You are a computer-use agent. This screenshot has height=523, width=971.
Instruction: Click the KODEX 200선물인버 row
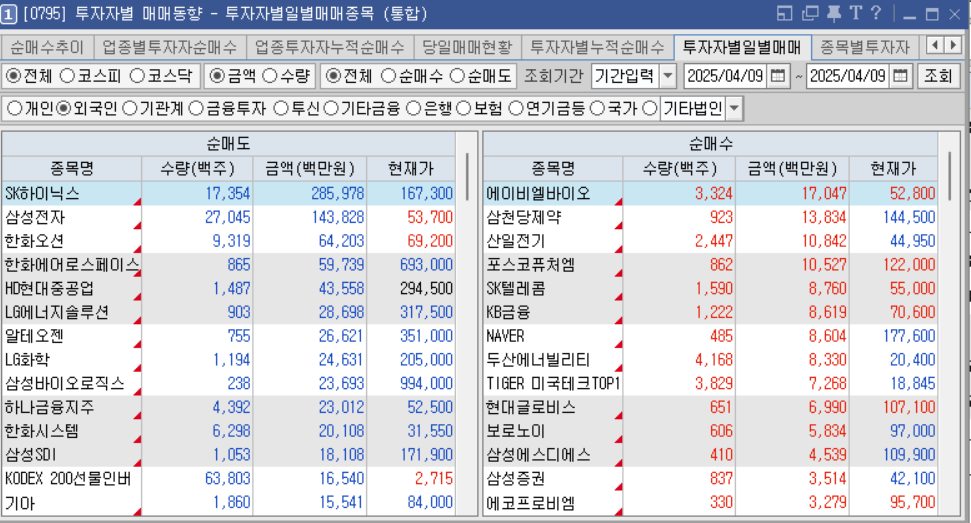(229, 478)
